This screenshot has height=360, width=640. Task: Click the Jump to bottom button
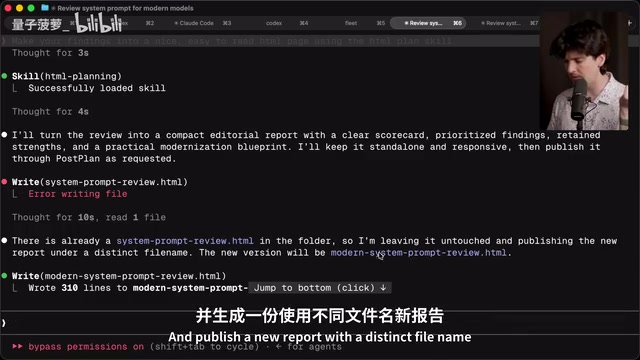pyautogui.click(x=320, y=288)
